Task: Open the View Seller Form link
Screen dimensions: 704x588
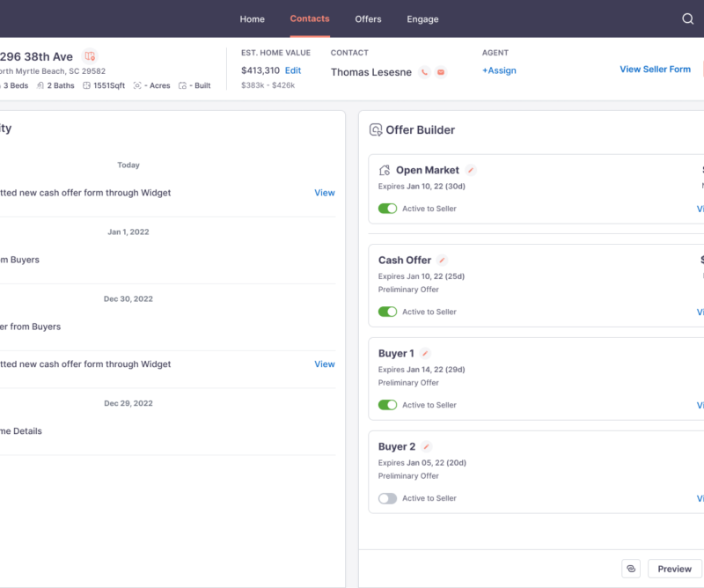Action: pos(655,70)
